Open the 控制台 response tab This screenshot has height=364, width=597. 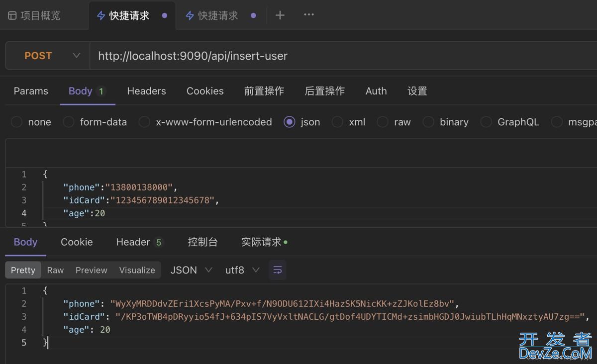tap(202, 242)
